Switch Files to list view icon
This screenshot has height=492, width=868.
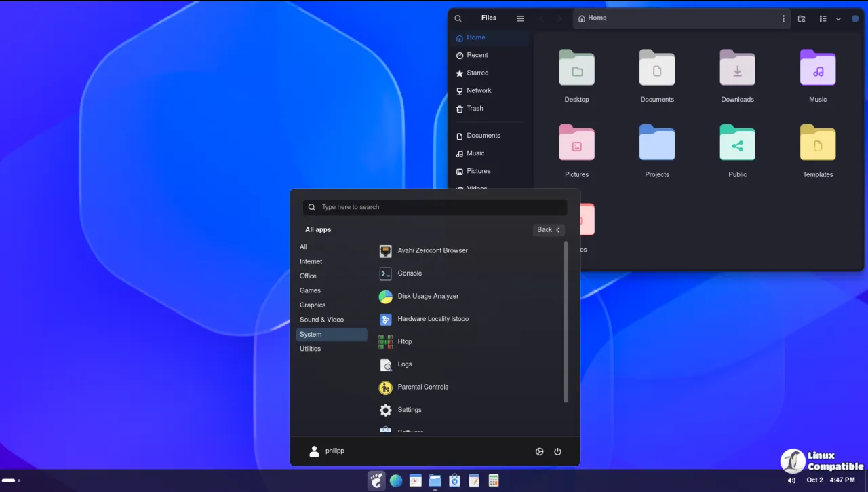(823, 19)
